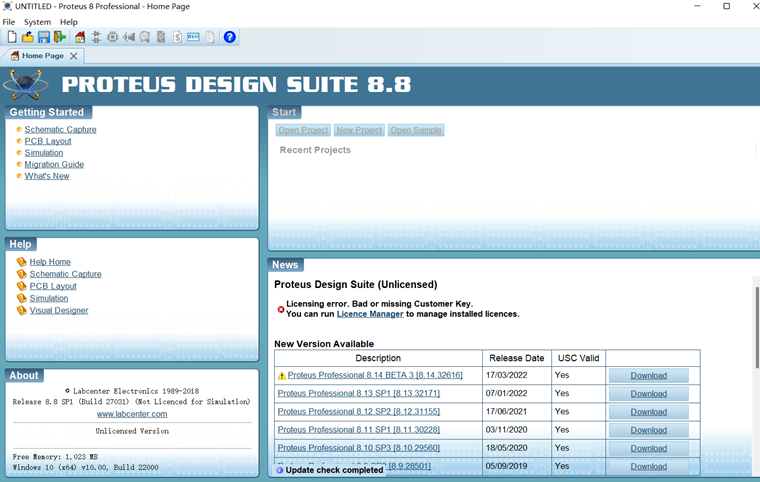The height and width of the screenshot is (482, 760).
Task: Open Proteus Professional 8.10 SP3 link
Action: tap(359, 448)
